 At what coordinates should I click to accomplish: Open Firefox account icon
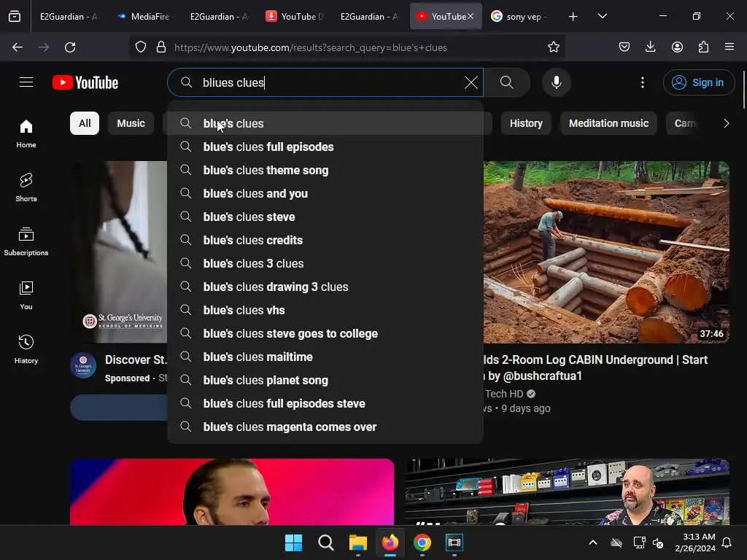tap(677, 47)
